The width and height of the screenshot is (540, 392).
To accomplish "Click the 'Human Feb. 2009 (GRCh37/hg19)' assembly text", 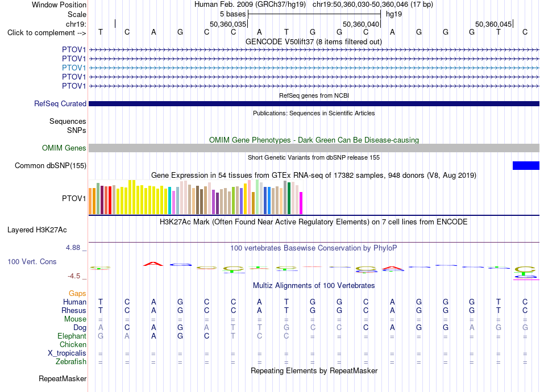I will (x=250, y=5).
